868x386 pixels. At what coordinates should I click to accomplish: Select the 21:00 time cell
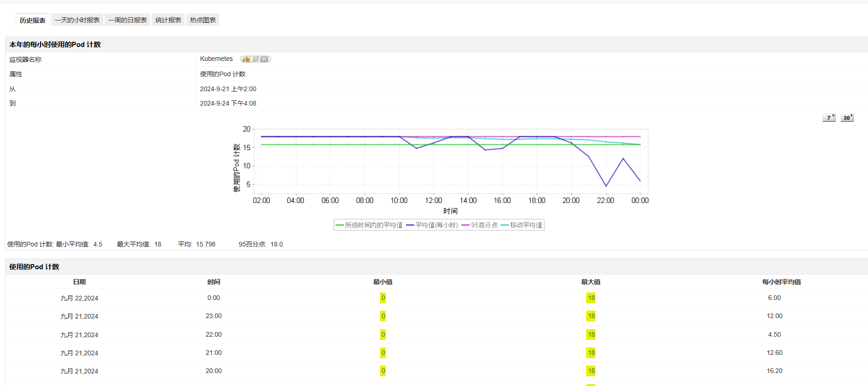click(214, 353)
